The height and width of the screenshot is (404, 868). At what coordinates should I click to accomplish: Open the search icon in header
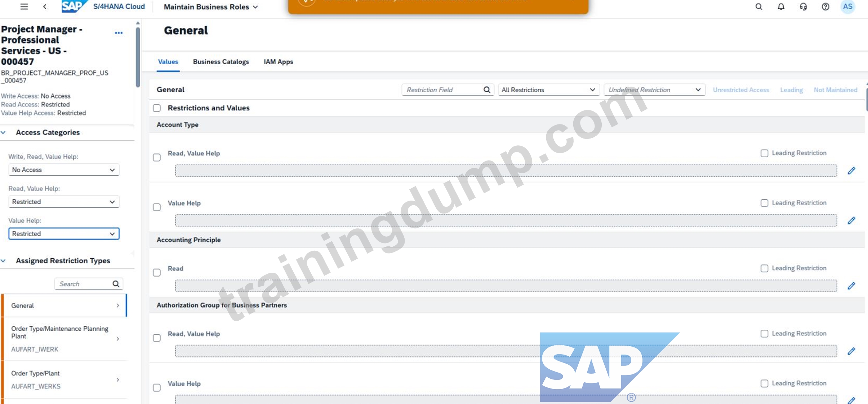[758, 6]
